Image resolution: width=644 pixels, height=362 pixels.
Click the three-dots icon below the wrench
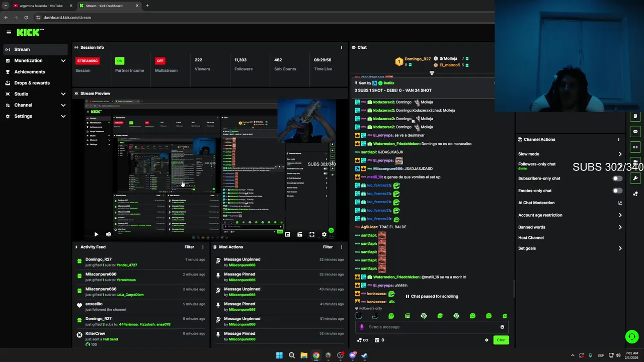click(635, 194)
